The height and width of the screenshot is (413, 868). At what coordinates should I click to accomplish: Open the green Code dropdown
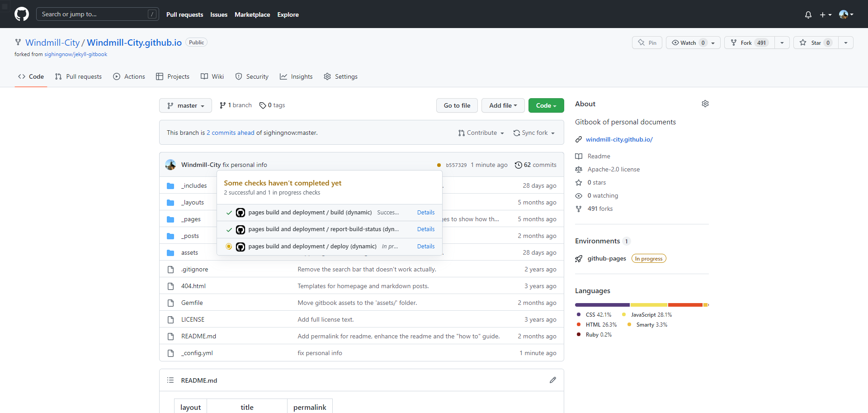[546, 105]
